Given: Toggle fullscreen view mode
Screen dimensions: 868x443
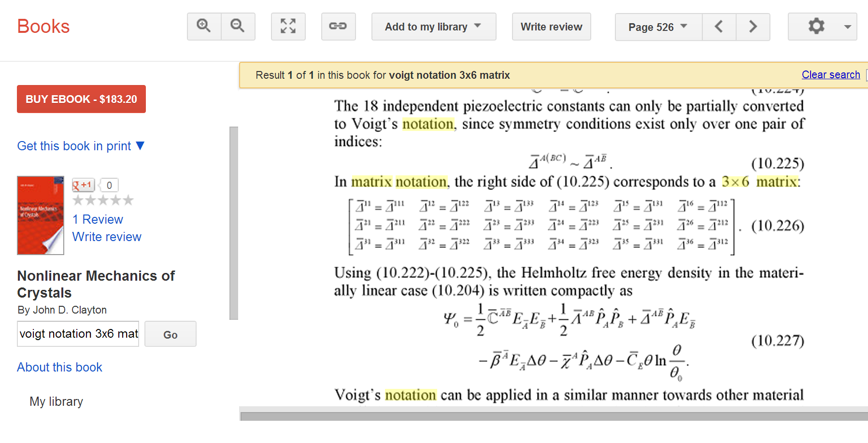Looking at the screenshot, I should [x=288, y=26].
